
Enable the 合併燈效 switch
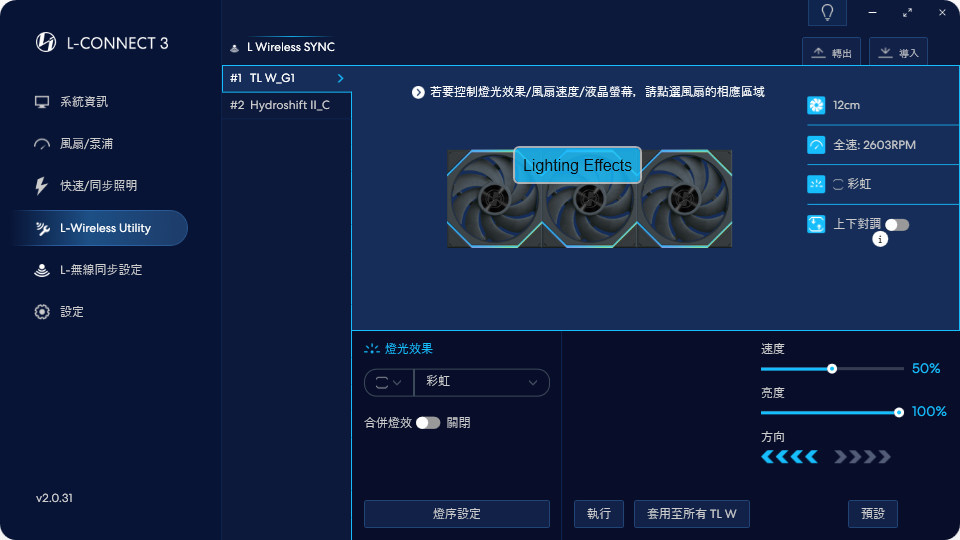point(428,423)
